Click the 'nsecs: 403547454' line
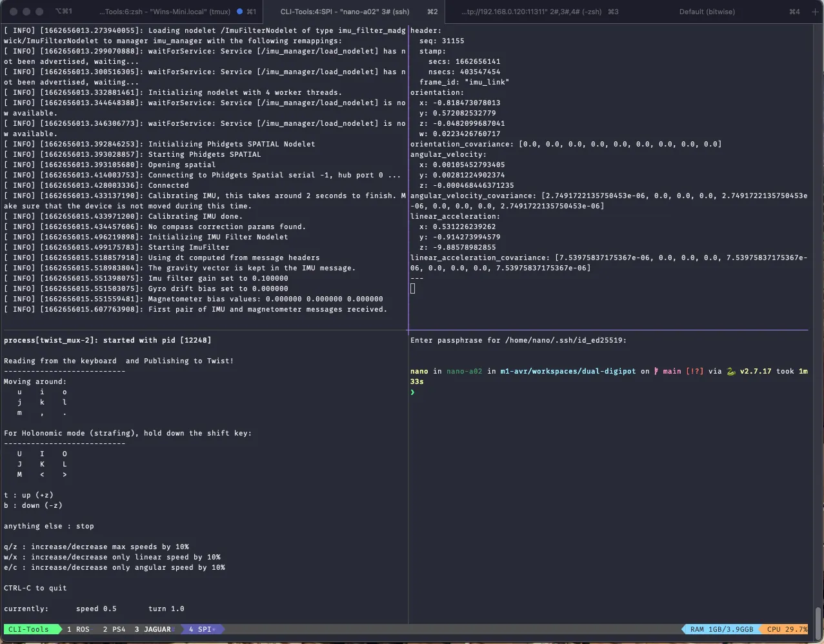This screenshot has width=824, height=644. pos(464,72)
